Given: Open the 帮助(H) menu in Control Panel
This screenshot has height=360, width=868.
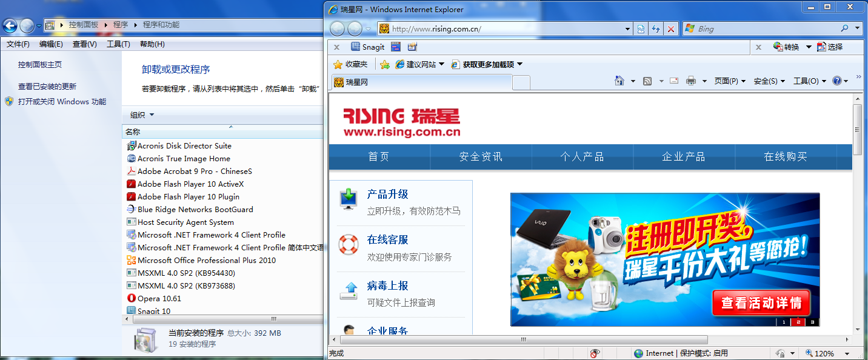Looking at the screenshot, I should pos(152,44).
